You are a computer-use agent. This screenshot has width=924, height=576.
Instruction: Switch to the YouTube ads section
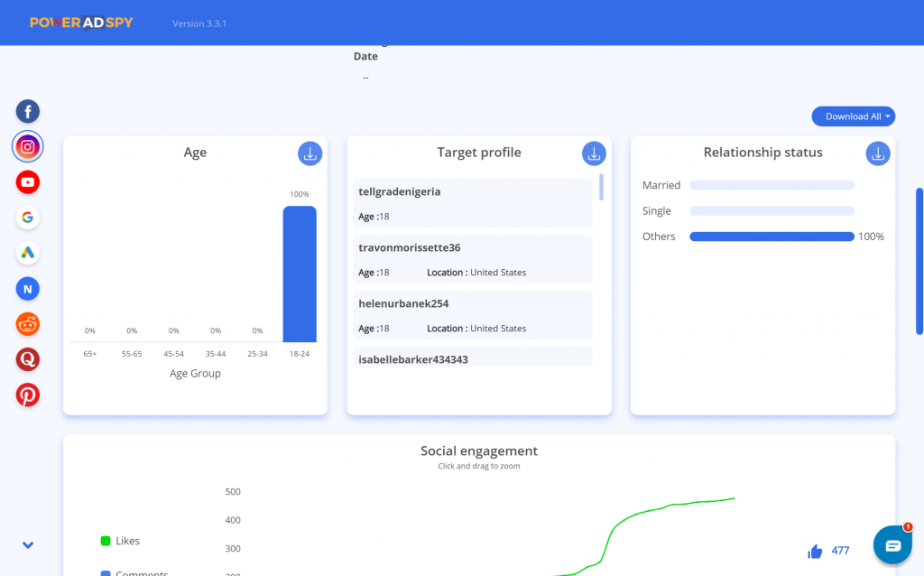point(27,181)
